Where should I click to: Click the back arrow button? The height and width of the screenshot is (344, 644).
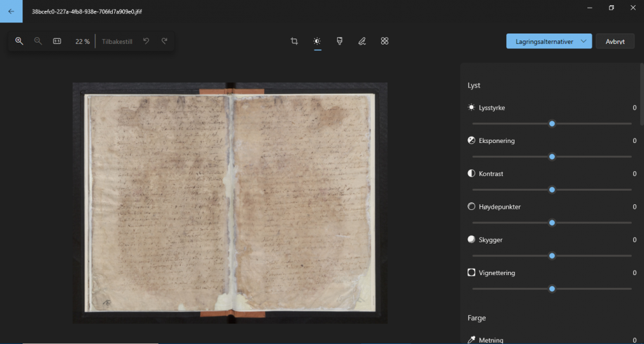[x=11, y=11]
